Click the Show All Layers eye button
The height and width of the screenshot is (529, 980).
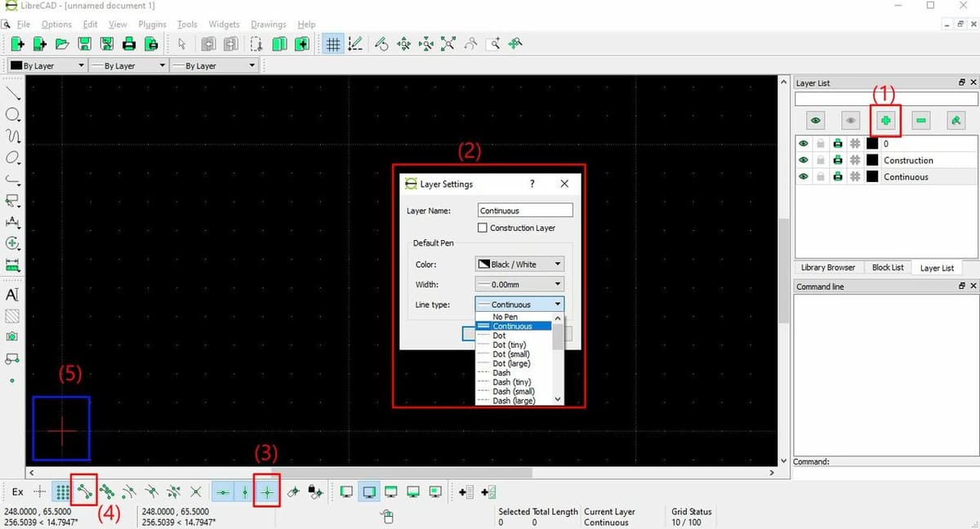tap(815, 121)
